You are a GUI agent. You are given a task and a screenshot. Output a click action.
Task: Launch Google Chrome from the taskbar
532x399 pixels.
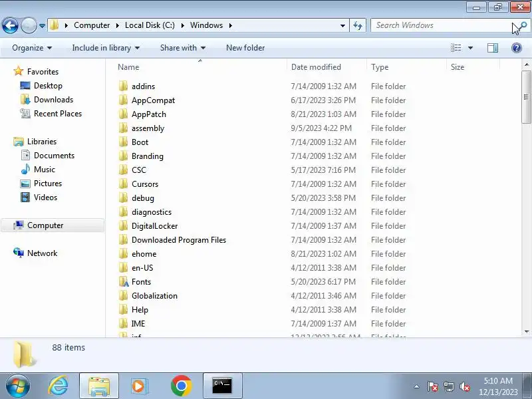tap(181, 386)
